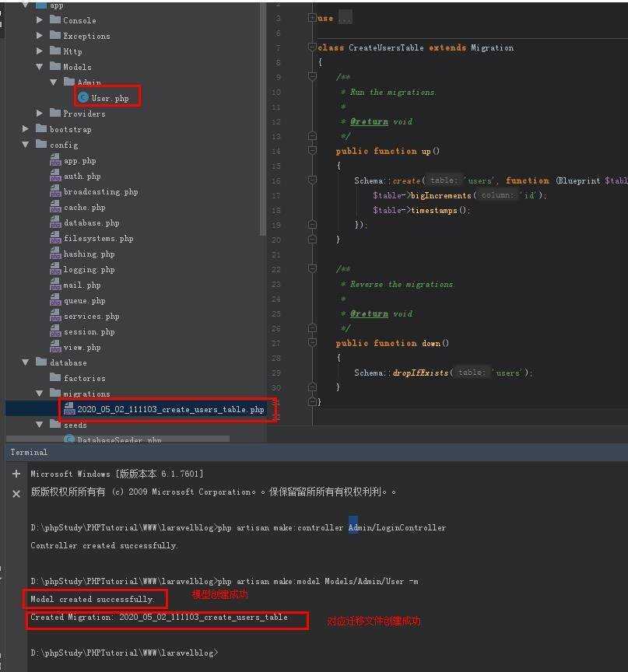Collapse the Admin folder arrow
The height and width of the screenshot is (672, 628).
pos(54,82)
